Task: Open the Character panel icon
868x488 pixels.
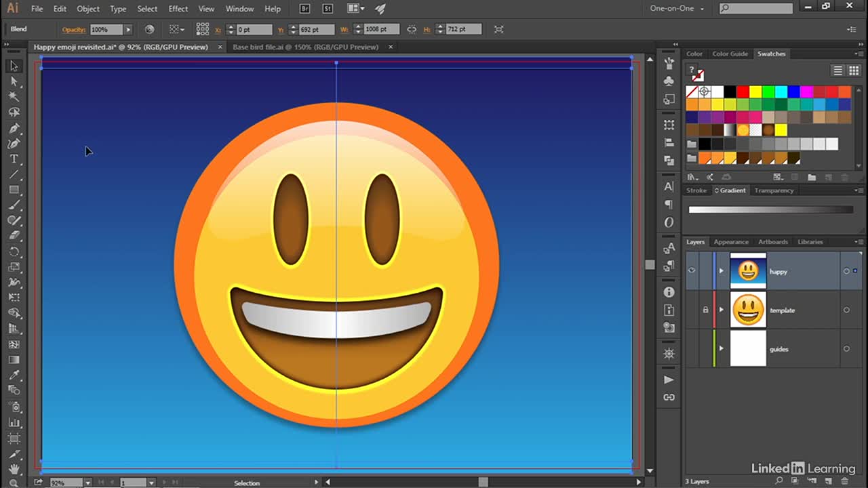Action: [x=669, y=186]
